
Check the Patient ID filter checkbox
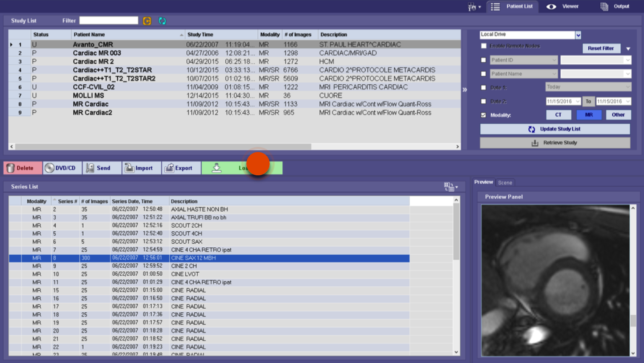[x=484, y=60]
